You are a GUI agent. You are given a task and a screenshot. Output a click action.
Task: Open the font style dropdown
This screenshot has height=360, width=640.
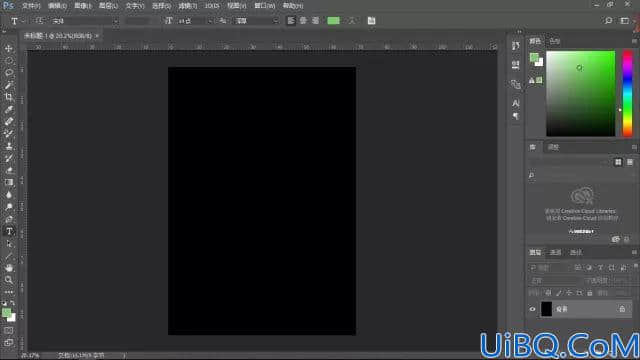[x=137, y=21]
